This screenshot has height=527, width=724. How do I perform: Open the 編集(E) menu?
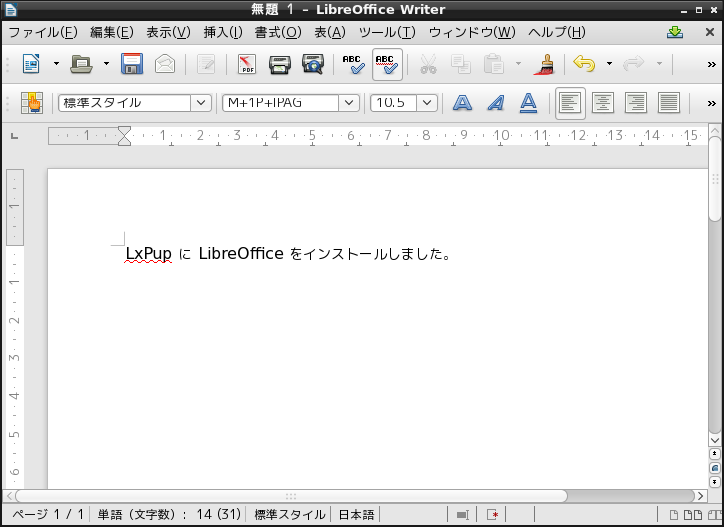(112, 32)
